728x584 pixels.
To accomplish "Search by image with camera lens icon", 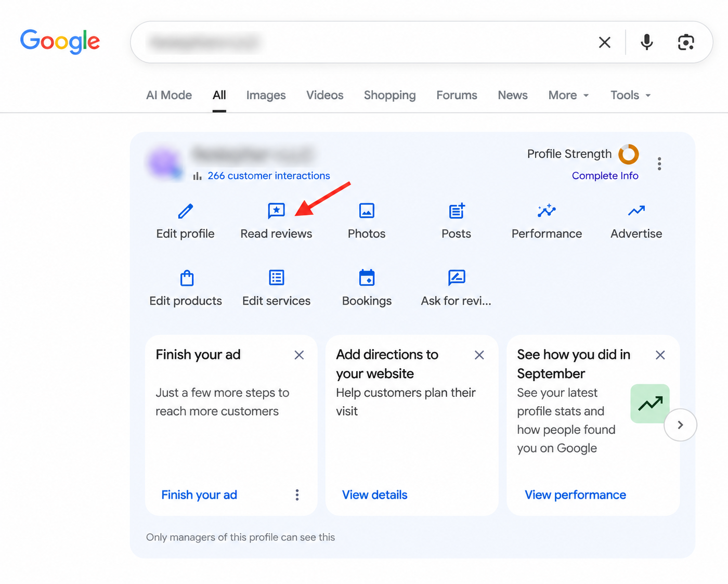I will (686, 42).
